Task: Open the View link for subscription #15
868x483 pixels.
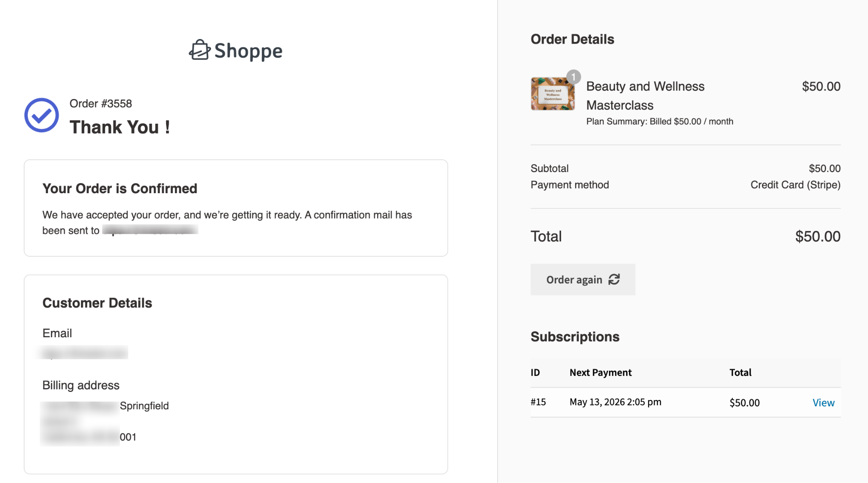Action: click(823, 402)
